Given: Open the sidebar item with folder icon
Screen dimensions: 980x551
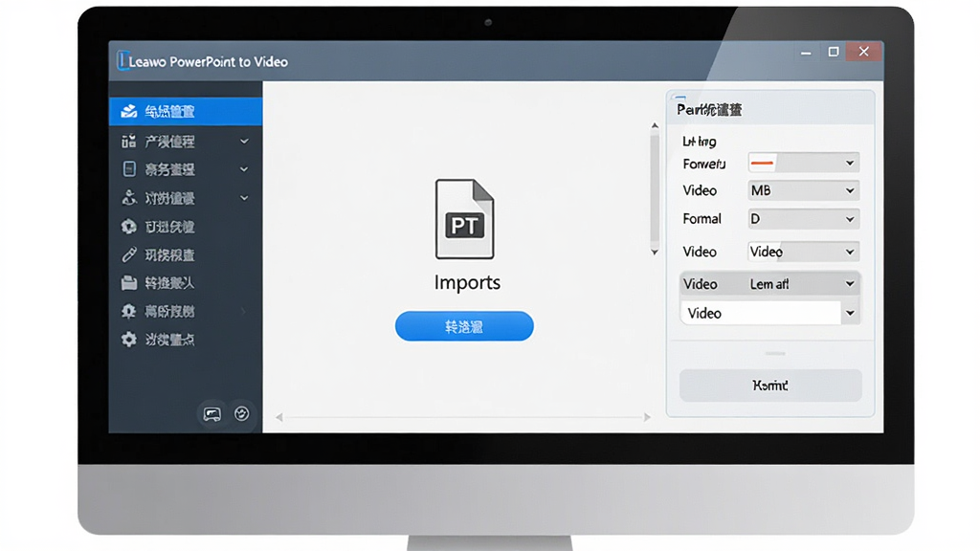Looking at the screenshot, I should pyautogui.click(x=186, y=283).
